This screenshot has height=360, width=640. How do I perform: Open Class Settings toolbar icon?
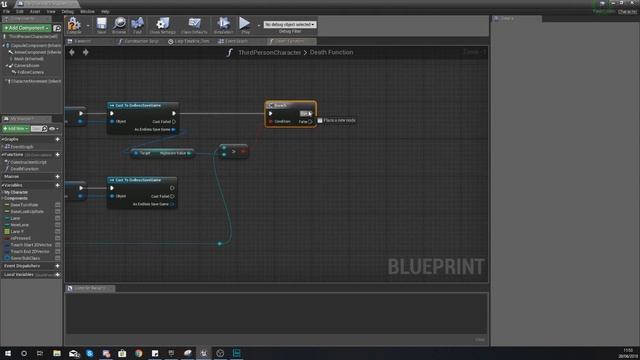pyautogui.click(x=162, y=25)
